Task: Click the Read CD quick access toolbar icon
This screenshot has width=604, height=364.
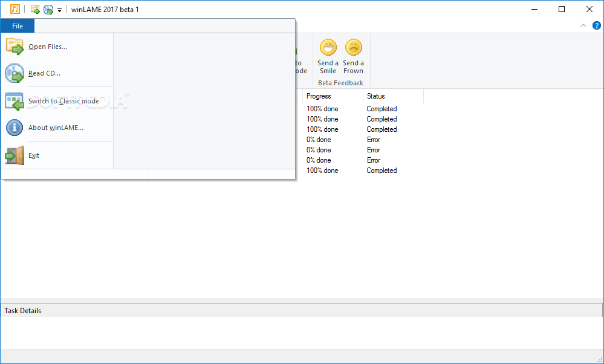Action: click(48, 10)
